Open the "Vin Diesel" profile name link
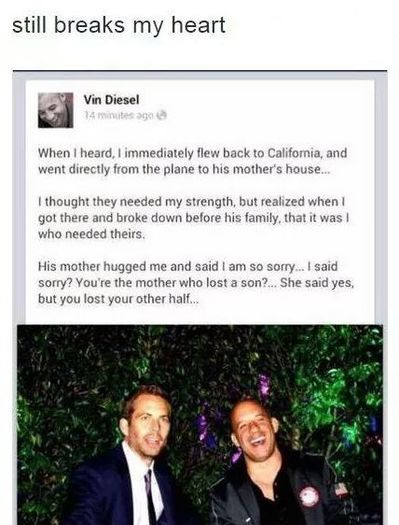Image resolution: width=399 pixels, height=525 pixels. point(111,99)
